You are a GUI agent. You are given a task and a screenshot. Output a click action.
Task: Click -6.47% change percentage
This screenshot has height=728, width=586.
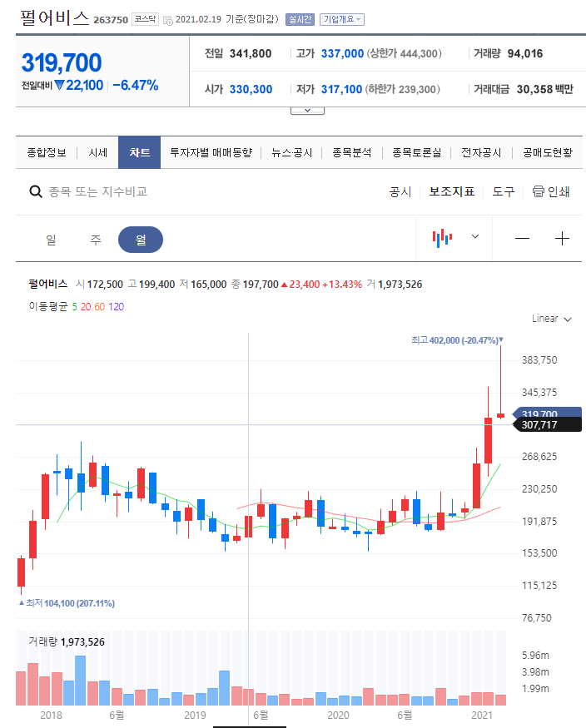point(136,86)
